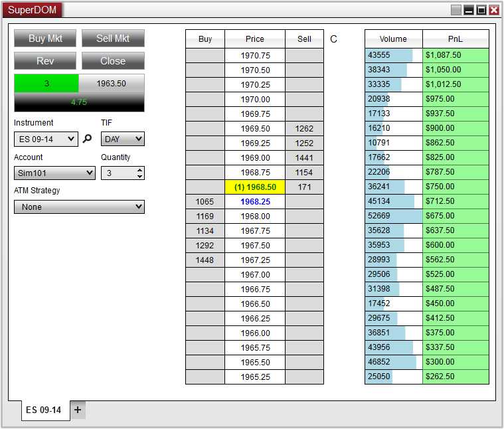Add a new tab with plus button
The width and height of the screenshot is (504, 429).
[x=78, y=410]
